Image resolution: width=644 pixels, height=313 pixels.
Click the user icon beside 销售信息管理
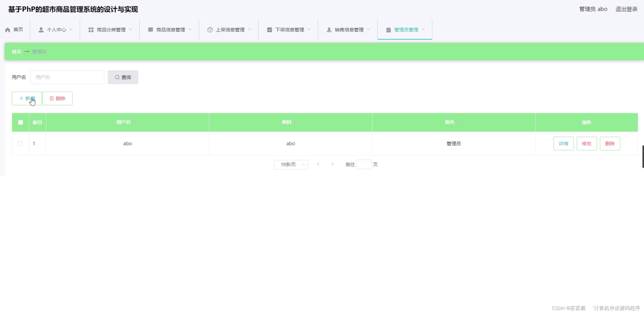coord(329,29)
